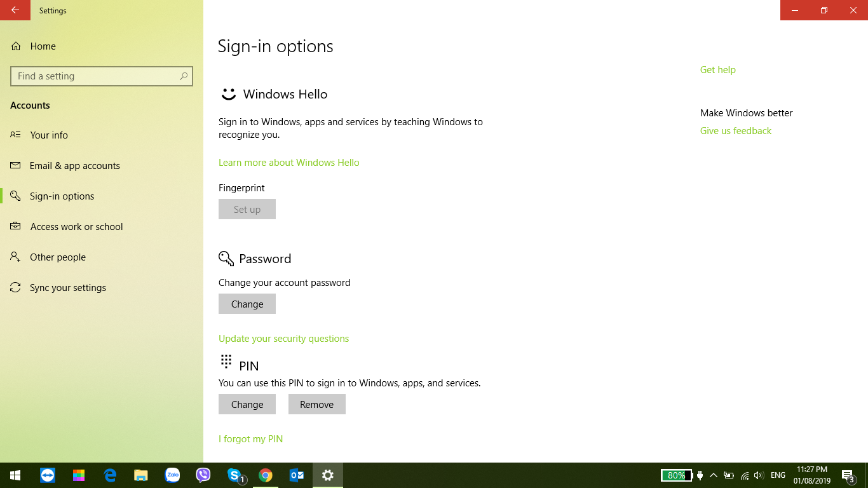Open File Explorer from the taskbar
This screenshot has width=868, height=488.
tap(141, 475)
